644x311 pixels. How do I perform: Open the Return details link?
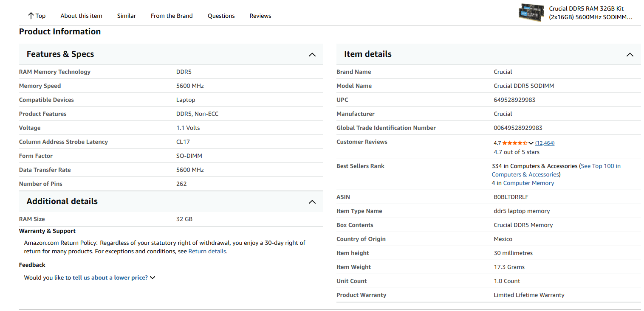tap(207, 251)
